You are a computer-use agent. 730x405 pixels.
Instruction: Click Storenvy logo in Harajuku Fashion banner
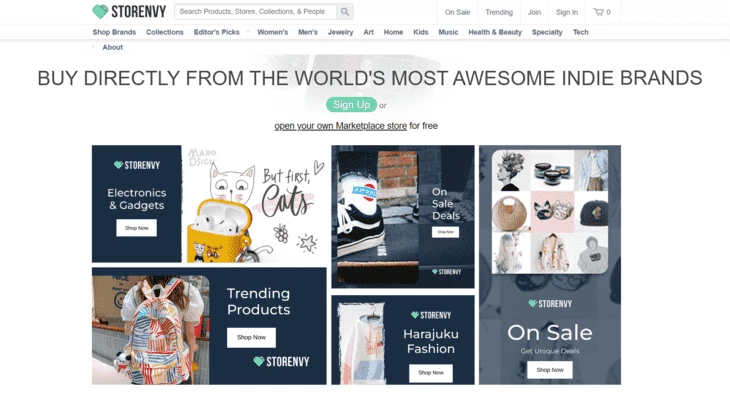431,315
